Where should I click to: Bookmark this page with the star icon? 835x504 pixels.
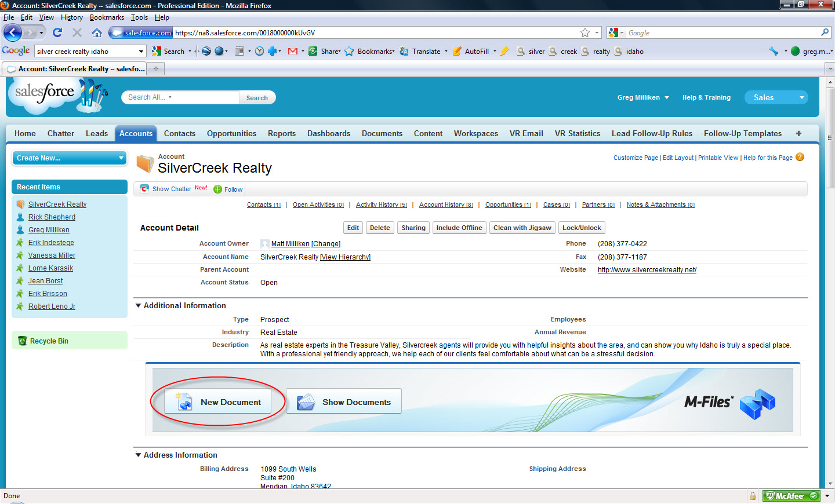click(585, 32)
